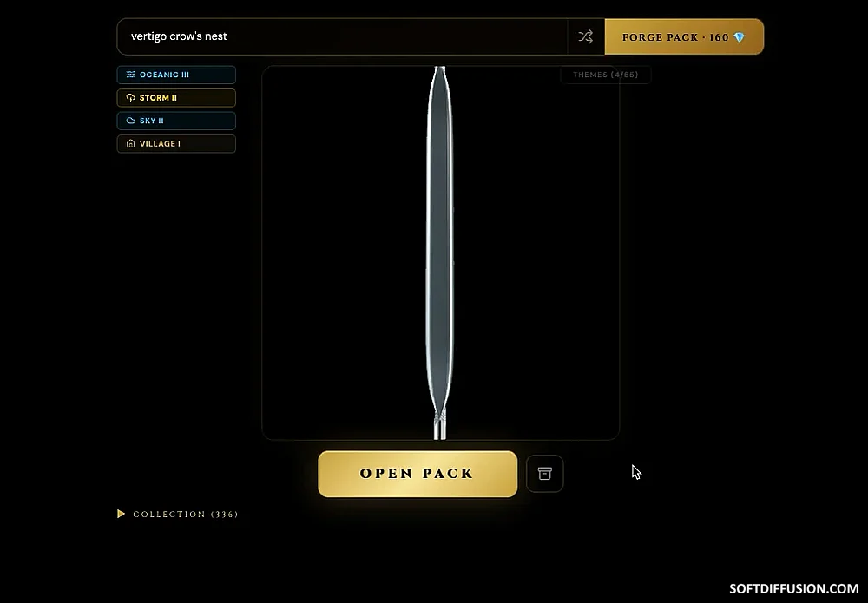Viewport: 868px width, 603px height.
Task: Click the diamond gem icon on Forge Pack button
Action: click(x=739, y=37)
